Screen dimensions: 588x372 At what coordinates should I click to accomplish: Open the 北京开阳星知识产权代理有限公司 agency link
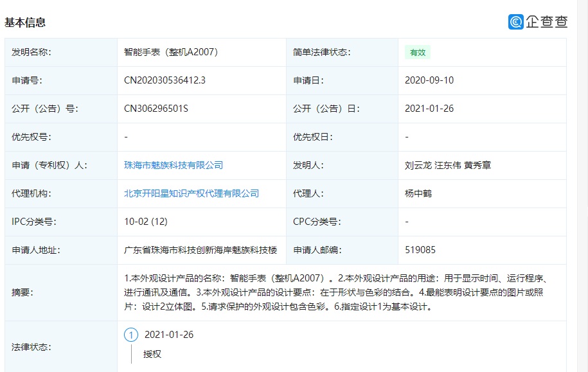click(192, 193)
